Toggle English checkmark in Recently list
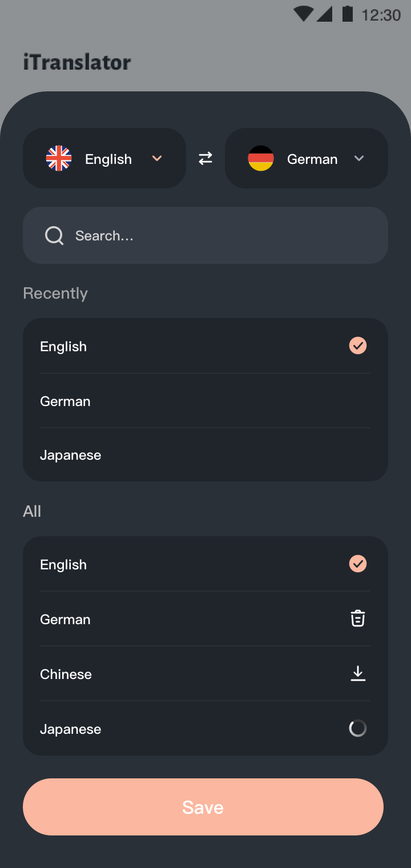This screenshot has height=868, width=411. tap(358, 345)
